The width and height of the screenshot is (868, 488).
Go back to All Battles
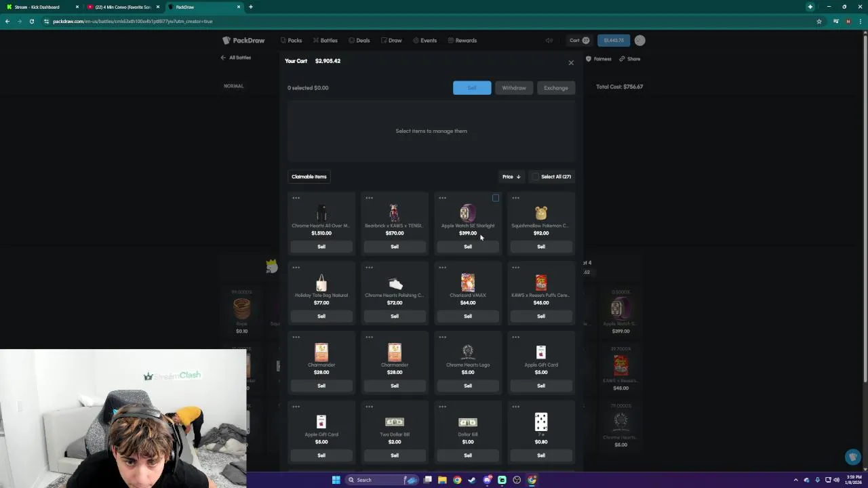pyautogui.click(x=236, y=58)
